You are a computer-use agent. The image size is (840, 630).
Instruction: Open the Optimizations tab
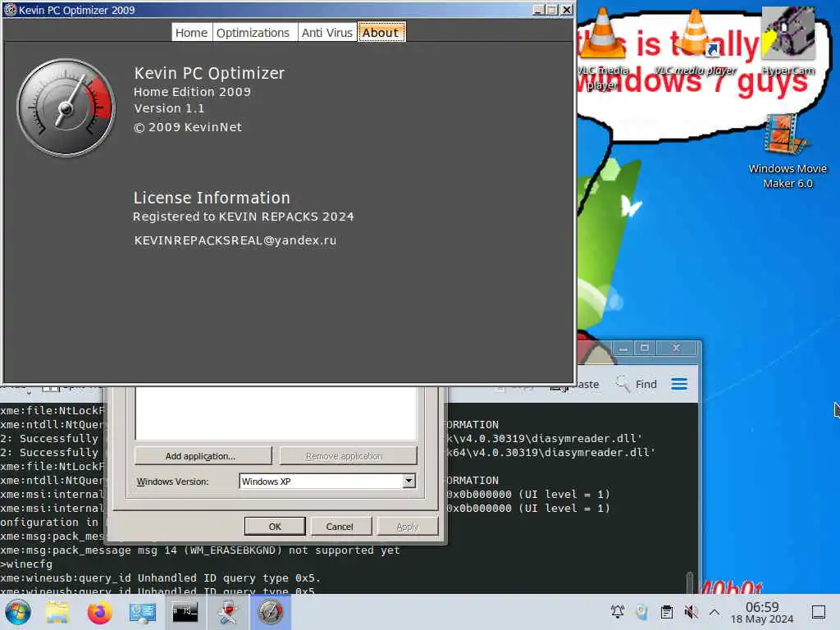click(x=253, y=33)
